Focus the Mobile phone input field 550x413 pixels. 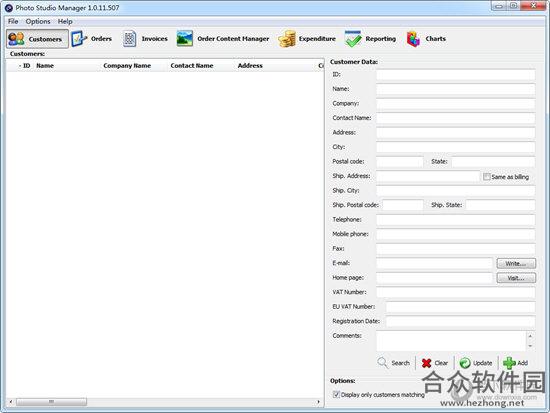[x=456, y=234]
